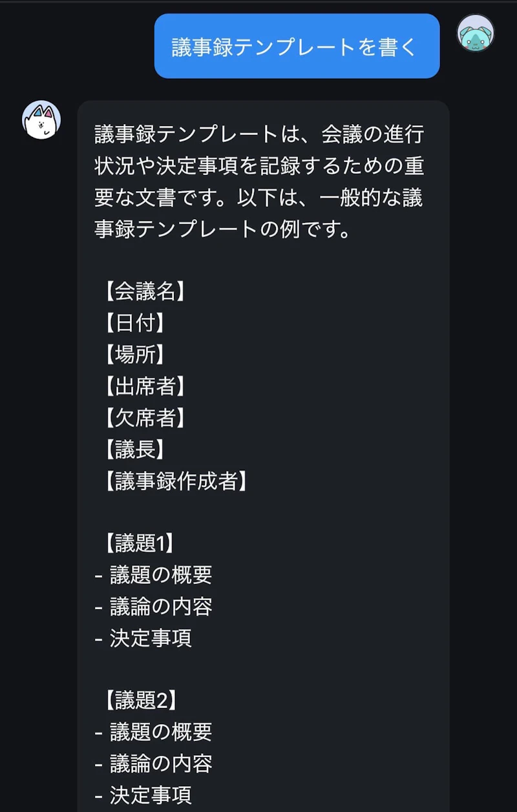Click 決定事項 under 議題2
Image resolution: width=517 pixels, height=812 pixels.
pos(150,795)
